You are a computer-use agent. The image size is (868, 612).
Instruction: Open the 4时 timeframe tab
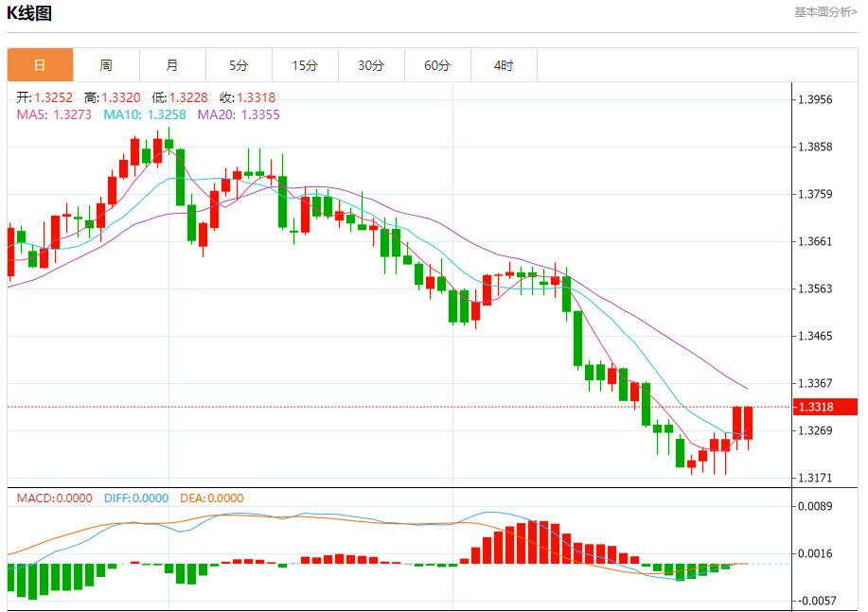(x=504, y=65)
